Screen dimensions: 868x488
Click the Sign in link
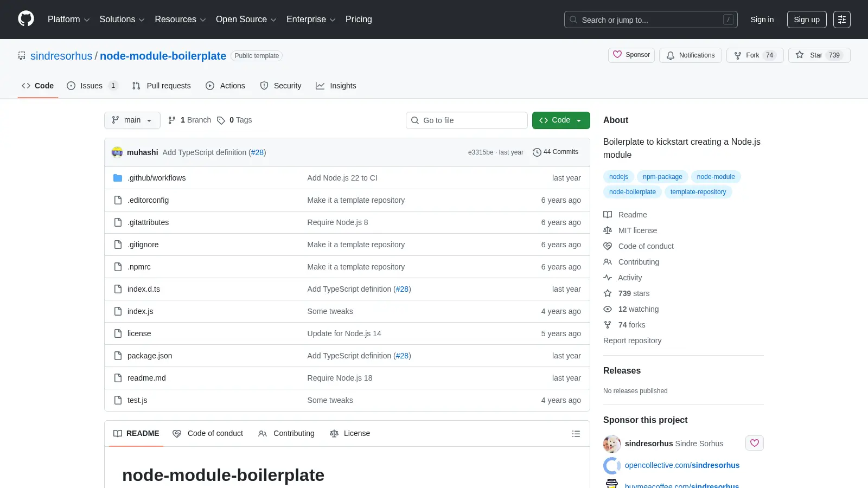(x=762, y=20)
